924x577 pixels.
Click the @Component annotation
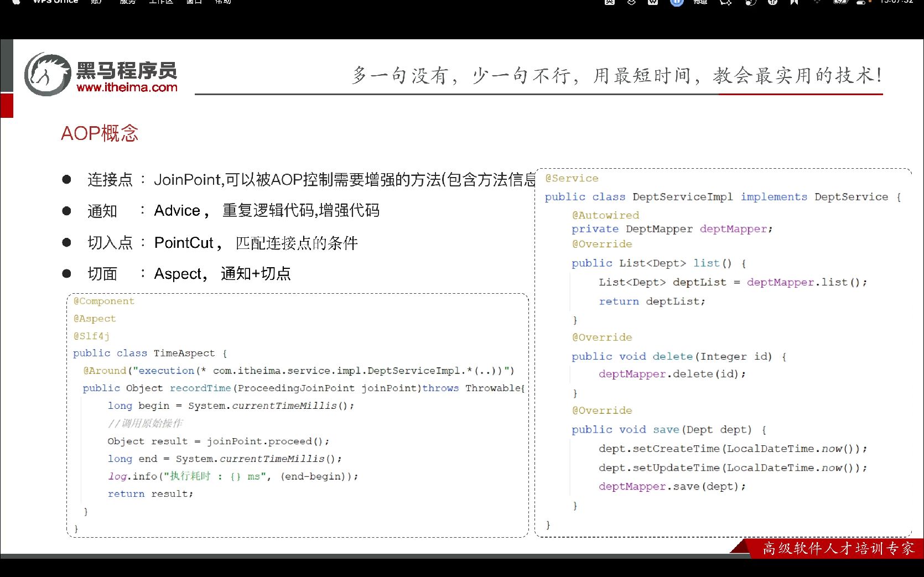(x=104, y=301)
